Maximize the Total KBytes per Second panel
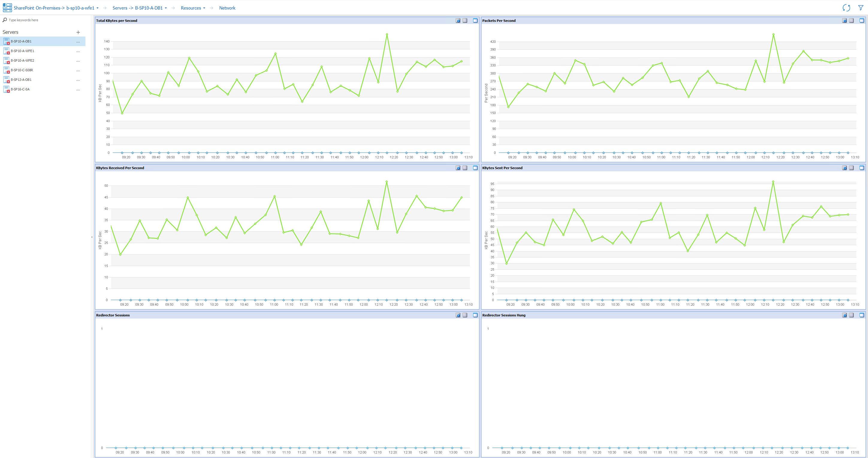The image size is (868, 458). [x=475, y=21]
